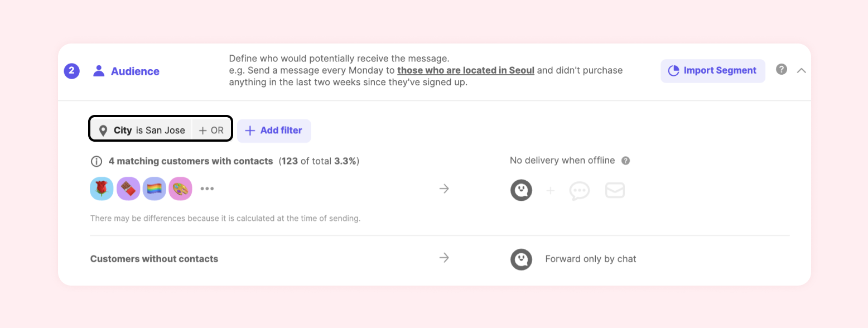Toggle the SMS speech bubble delivery option
This screenshot has height=328, width=868.
pyautogui.click(x=580, y=191)
